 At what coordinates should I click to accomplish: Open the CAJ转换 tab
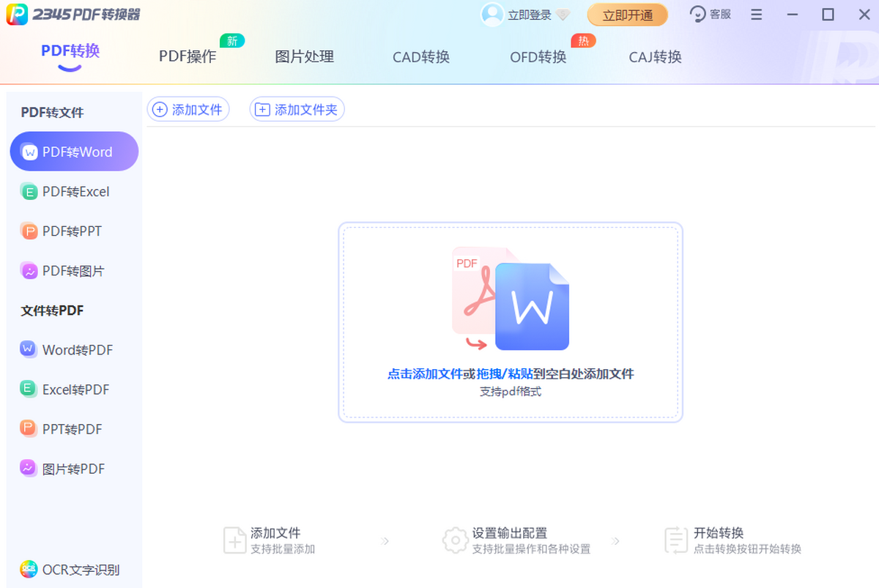point(656,56)
